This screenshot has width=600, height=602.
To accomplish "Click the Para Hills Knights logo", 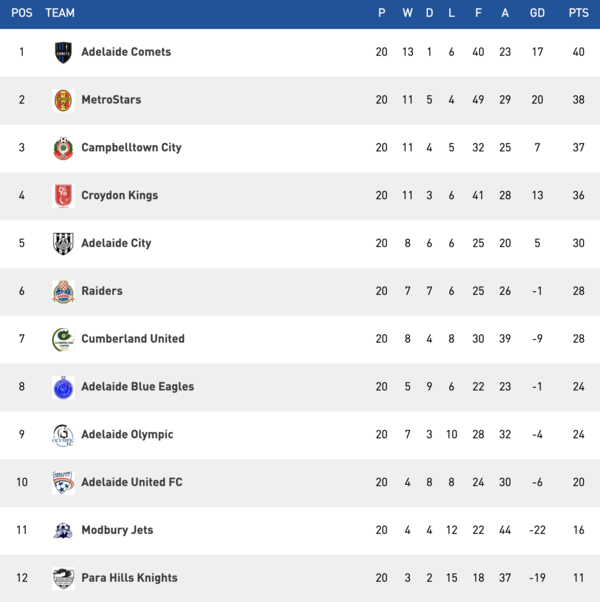I will [63, 578].
